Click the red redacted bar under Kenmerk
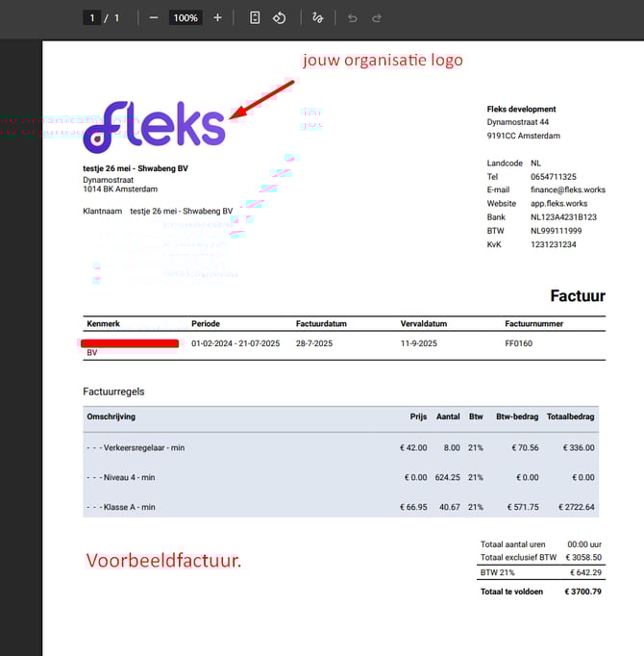This screenshot has width=644, height=656. coord(130,342)
